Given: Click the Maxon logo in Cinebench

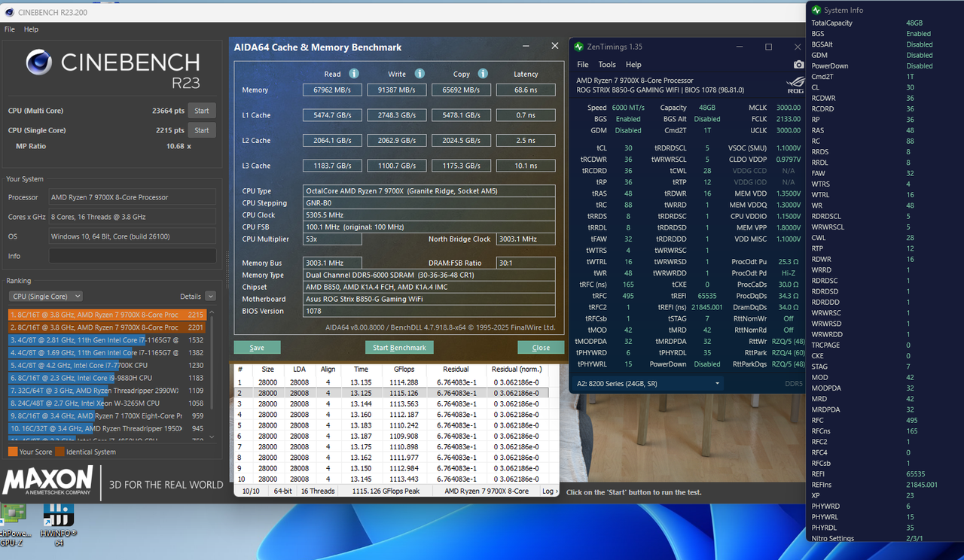Looking at the screenshot, I should click(x=47, y=480).
